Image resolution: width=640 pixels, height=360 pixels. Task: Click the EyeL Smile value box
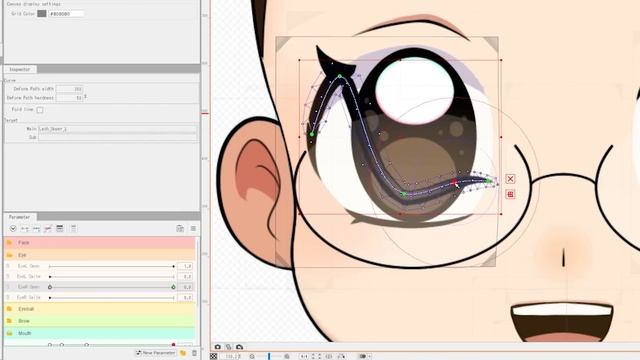pos(185,277)
